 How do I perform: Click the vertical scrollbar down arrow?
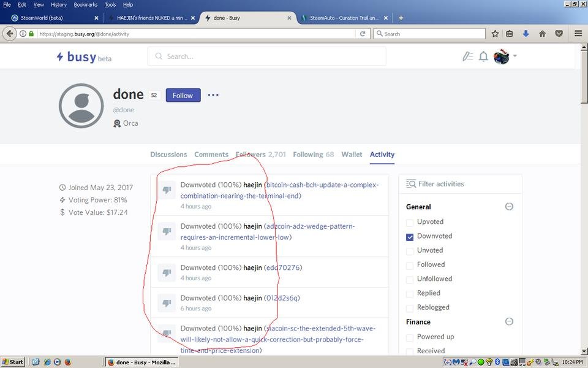[x=584, y=352]
